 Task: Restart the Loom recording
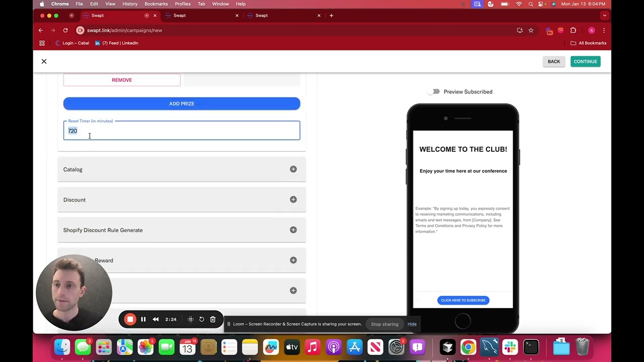(x=202, y=319)
